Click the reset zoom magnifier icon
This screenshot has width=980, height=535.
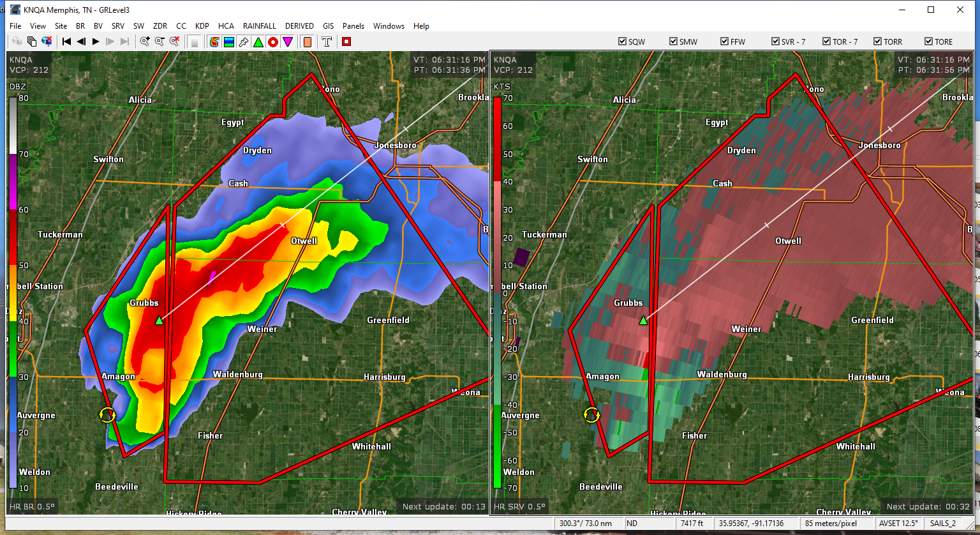(174, 41)
